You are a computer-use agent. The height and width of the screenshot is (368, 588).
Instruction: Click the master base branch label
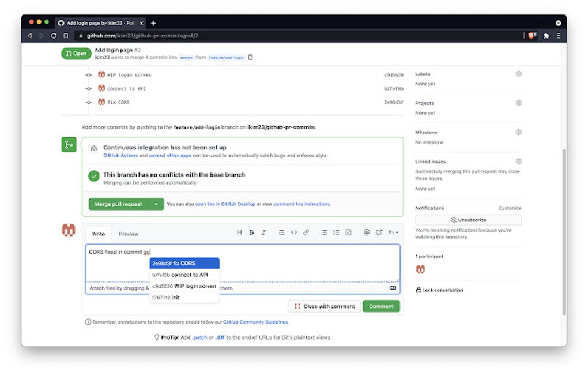click(x=186, y=58)
